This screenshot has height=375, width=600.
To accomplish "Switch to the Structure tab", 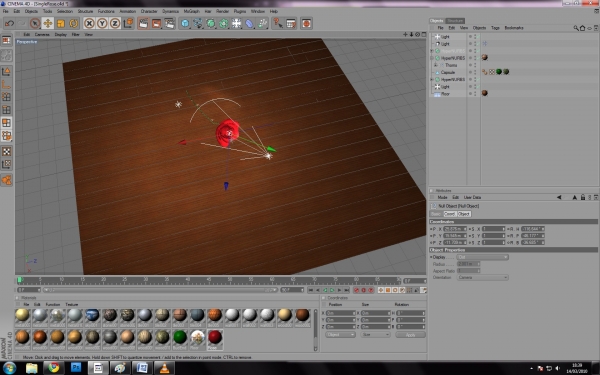I will (x=455, y=21).
